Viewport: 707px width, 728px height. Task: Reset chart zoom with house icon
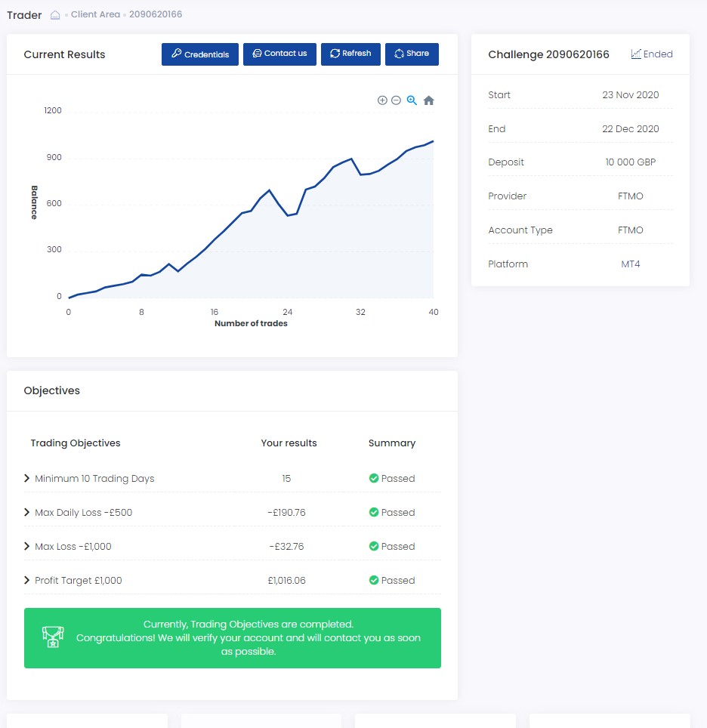click(x=428, y=100)
